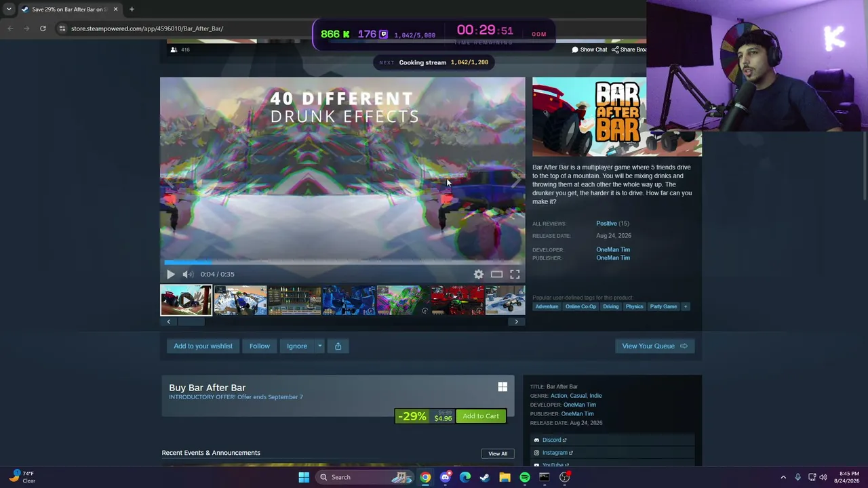
Task: Reload the Steam store page
Action: click(43, 28)
